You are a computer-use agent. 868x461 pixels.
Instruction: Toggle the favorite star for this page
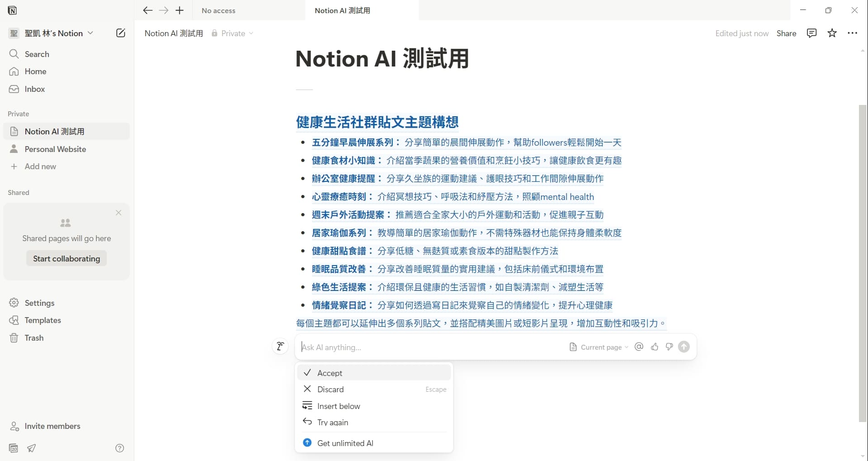832,33
